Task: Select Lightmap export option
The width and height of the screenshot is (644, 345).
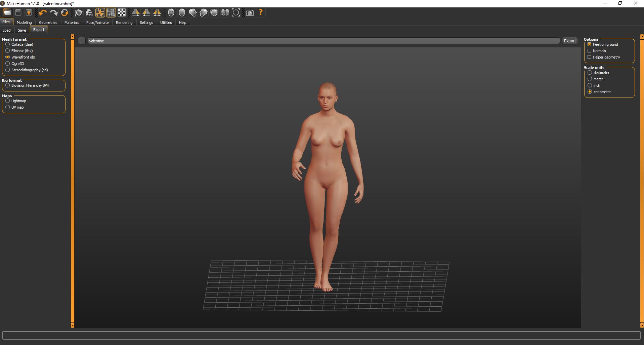Action: [16, 101]
